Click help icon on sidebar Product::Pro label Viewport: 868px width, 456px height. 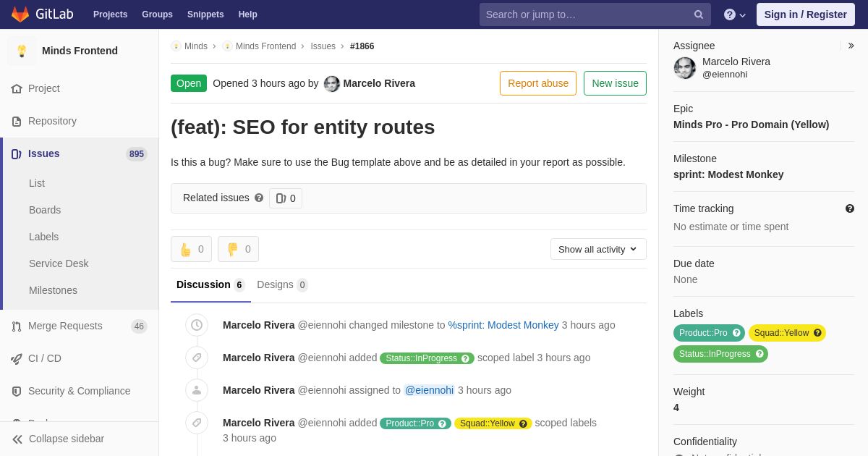click(x=736, y=333)
